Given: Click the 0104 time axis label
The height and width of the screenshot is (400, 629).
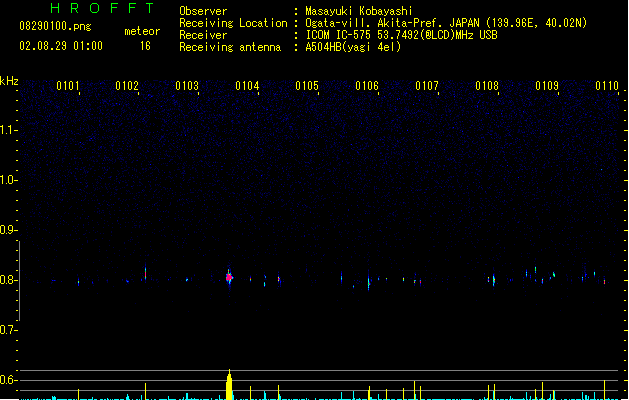Looking at the screenshot, I should [x=247, y=86].
